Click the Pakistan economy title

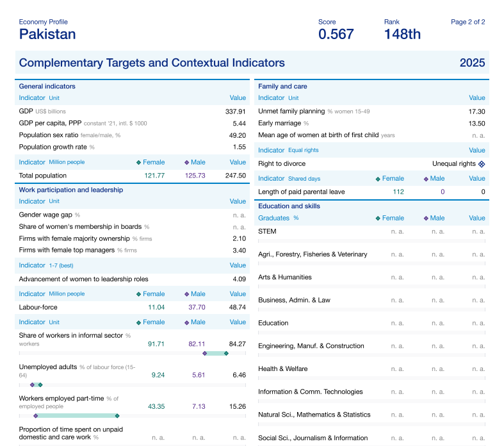click(47, 35)
